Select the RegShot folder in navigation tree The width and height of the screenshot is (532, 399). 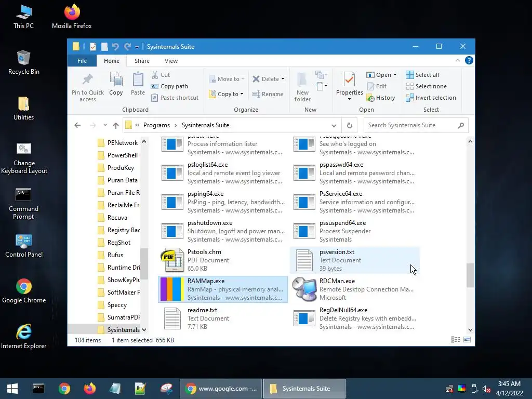[119, 242]
